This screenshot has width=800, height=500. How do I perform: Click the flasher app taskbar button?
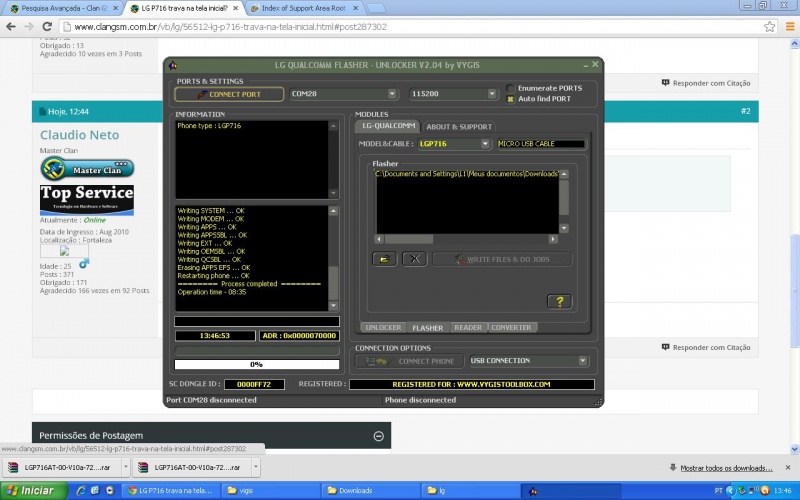click(x=570, y=491)
